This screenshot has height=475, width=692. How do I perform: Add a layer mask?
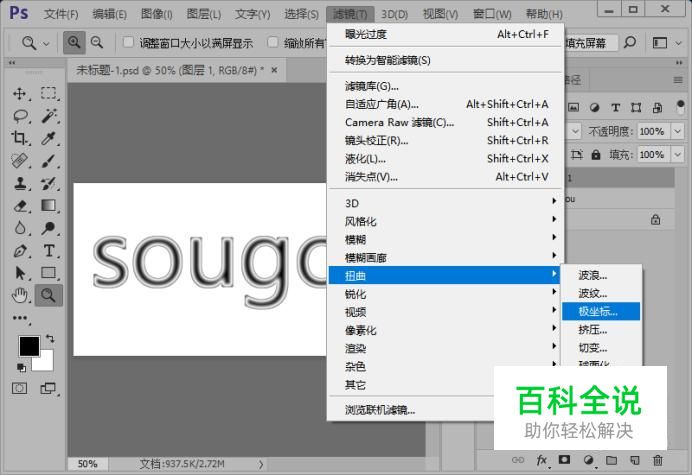point(564,460)
